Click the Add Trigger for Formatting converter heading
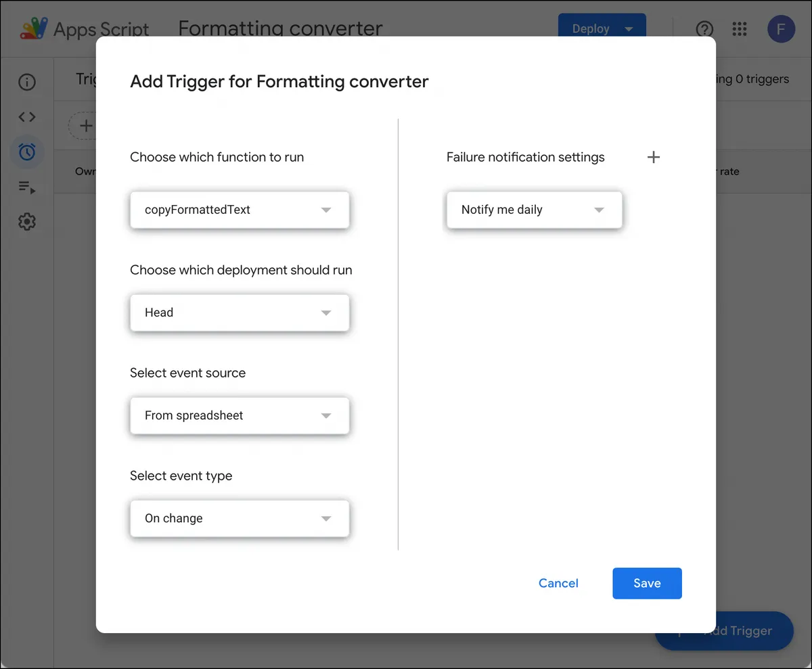 tap(279, 82)
